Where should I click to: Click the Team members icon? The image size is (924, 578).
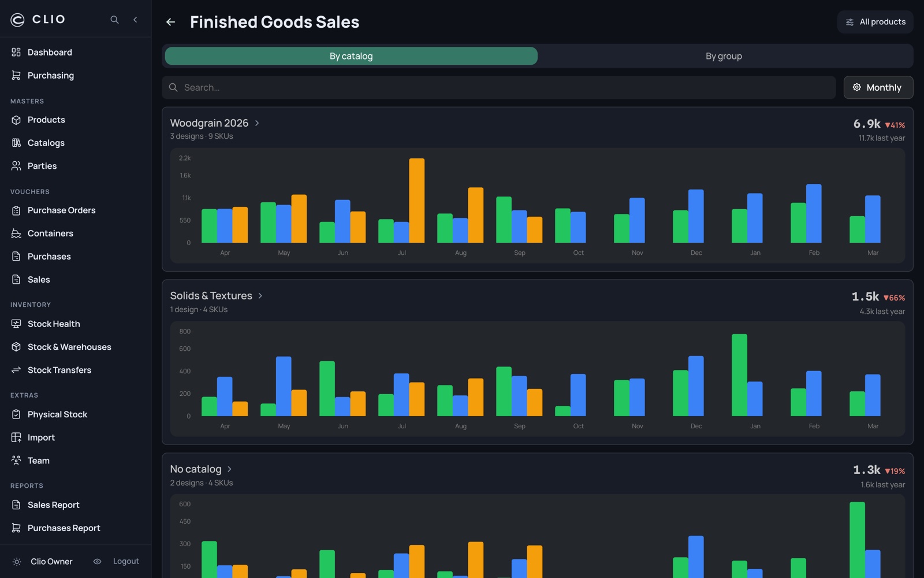point(16,461)
